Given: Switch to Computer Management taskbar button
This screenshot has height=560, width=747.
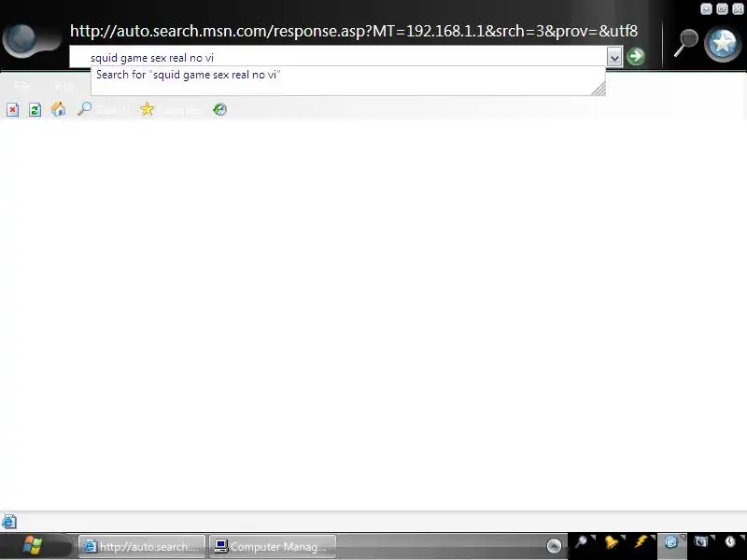Looking at the screenshot, I should click(273, 546).
